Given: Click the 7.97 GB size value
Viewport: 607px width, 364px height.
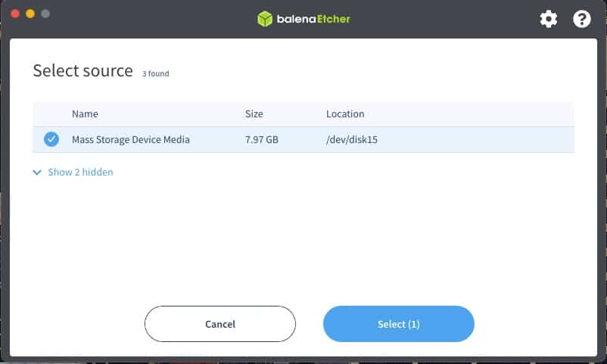Looking at the screenshot, I should (x=262, y=139).
